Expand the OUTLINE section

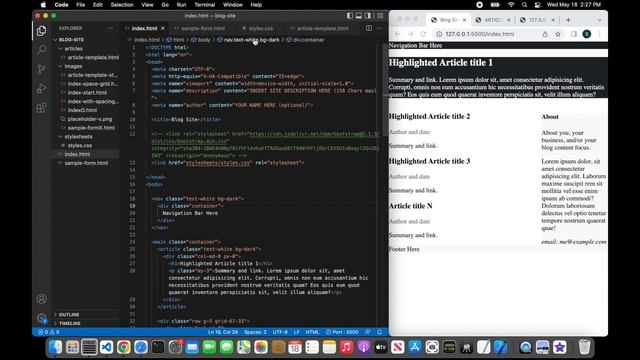coord(69,315)
